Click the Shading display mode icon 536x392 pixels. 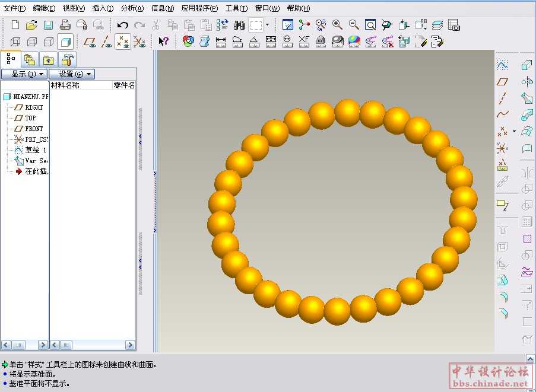65,42
